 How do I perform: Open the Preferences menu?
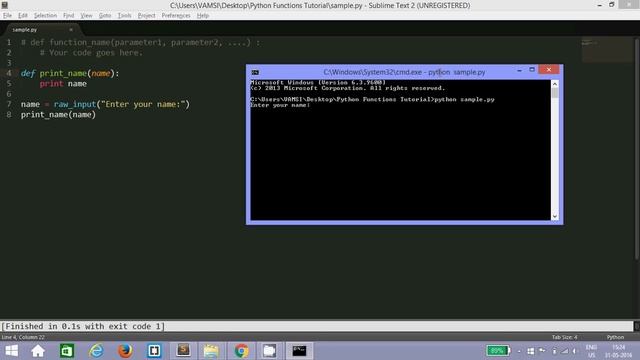tap(176, 16)
